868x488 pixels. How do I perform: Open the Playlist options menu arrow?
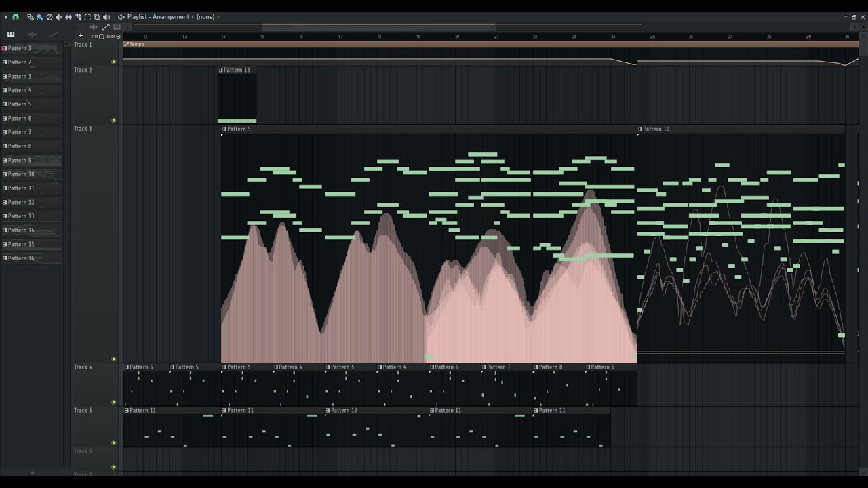click(7, 17)
